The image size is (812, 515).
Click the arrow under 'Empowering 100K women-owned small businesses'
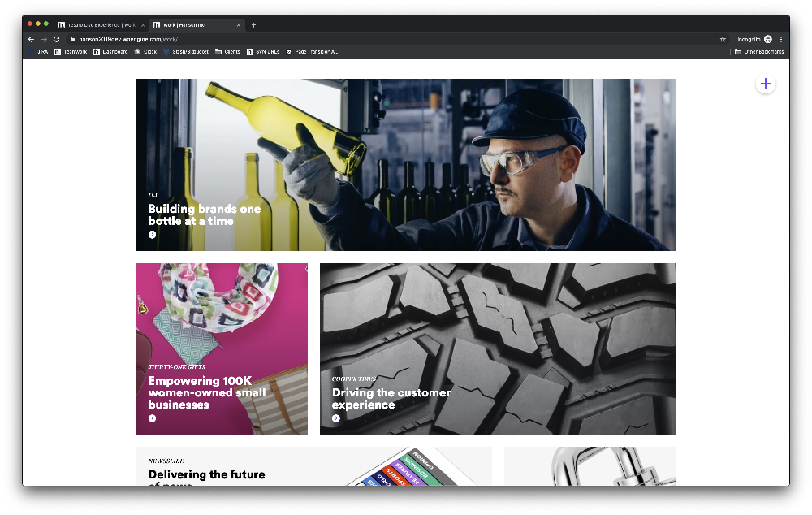(x=153, y=418)
